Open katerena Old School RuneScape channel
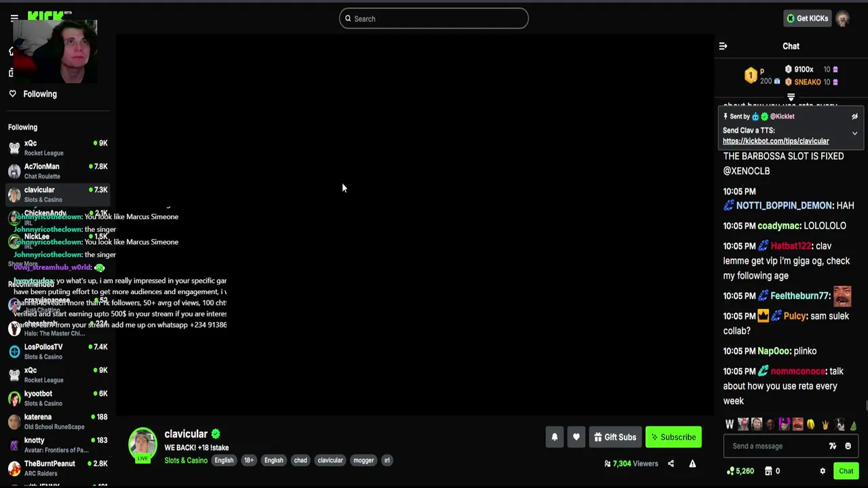Viewport: 868px width, 488px height. (x=58, y=422)
